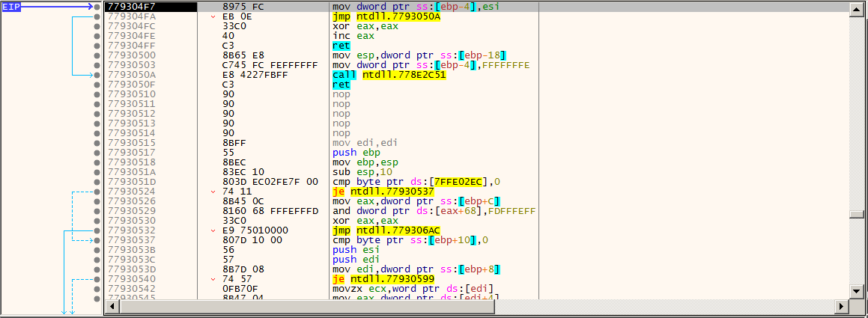Select address 77930542

tap(132, 289)
